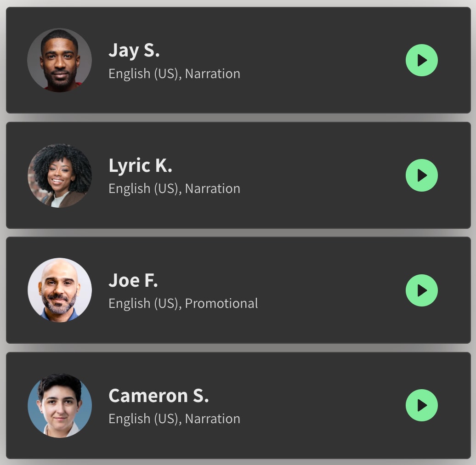Click the Joe F. name text
The width and height of the screenshot is (476, 465).
[x=133, y=280]
